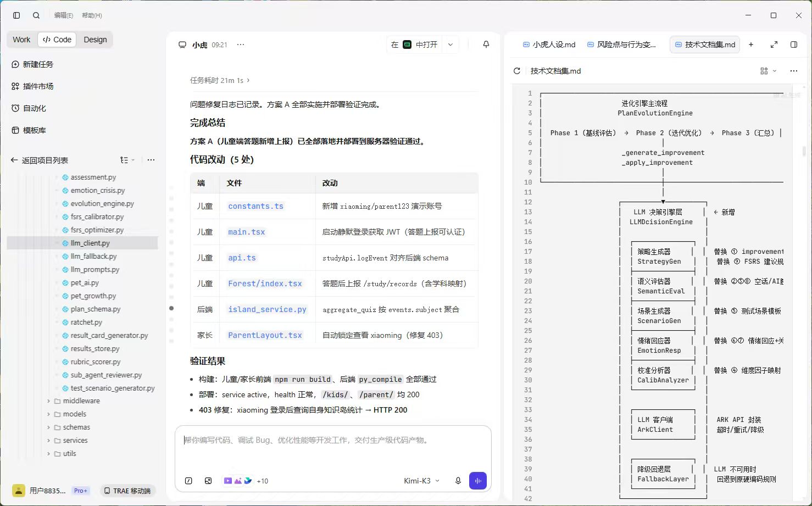Start voice input with the microphone icon

pos(458,481)
